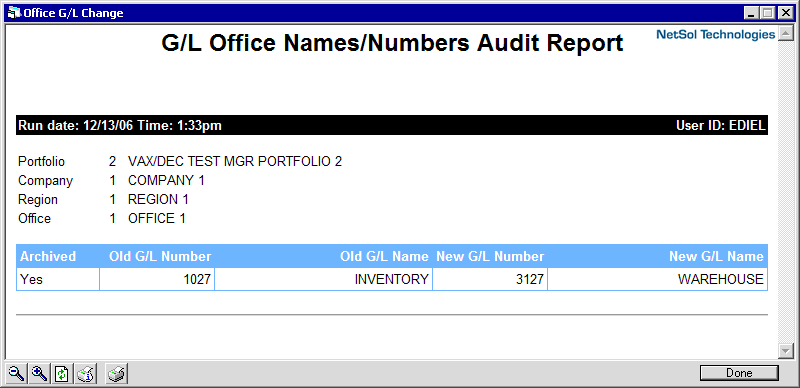Click the 3127 New G/L Number cell

[x=490, y=279]
